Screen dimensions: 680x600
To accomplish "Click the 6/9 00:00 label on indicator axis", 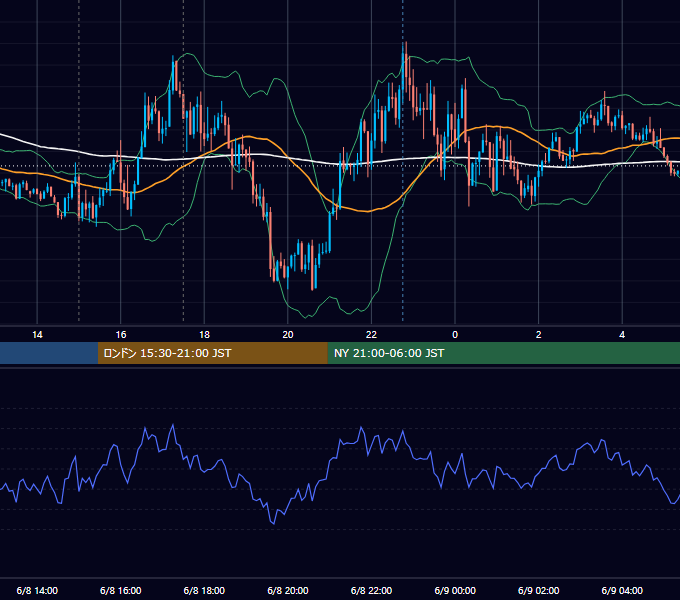I will pyautogui.click(x=455, y=590).
